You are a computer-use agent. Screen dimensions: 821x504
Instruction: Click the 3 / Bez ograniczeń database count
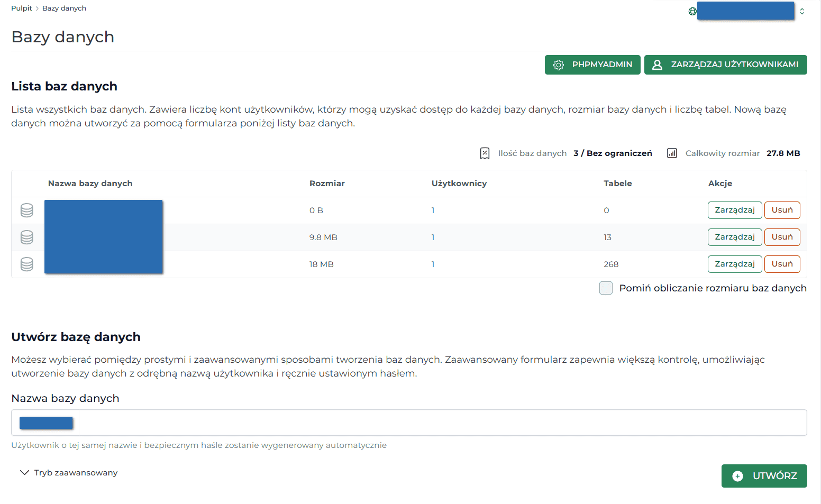point(613,153)
